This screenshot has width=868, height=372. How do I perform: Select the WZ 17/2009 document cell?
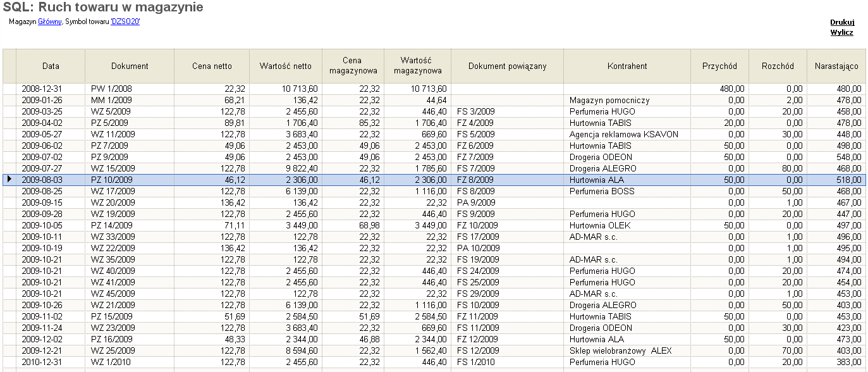[130, 191]
